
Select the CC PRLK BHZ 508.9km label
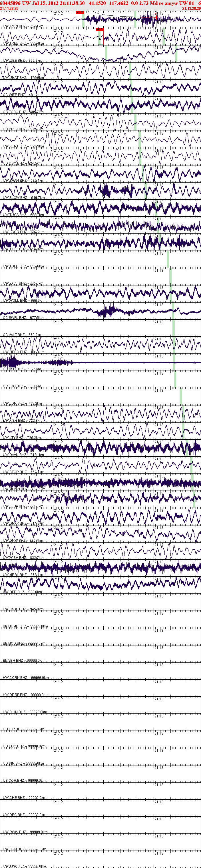tap(23, 129)
